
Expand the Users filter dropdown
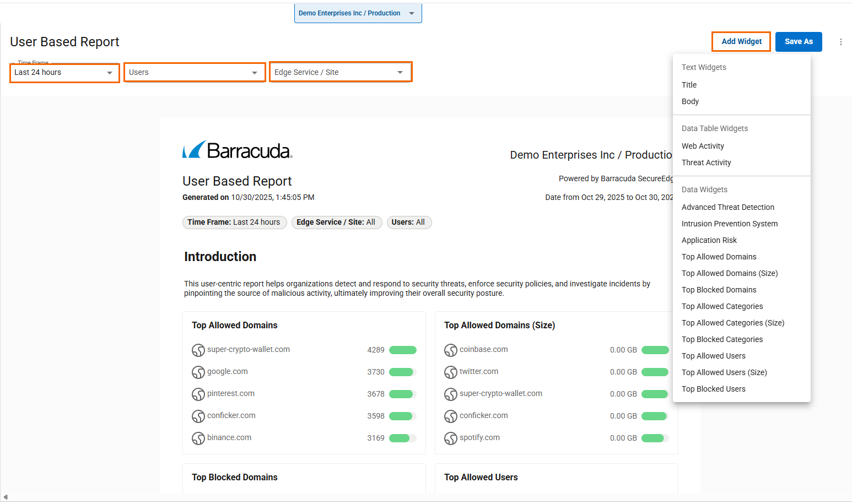pyautogui.click(x=194, y=73)
